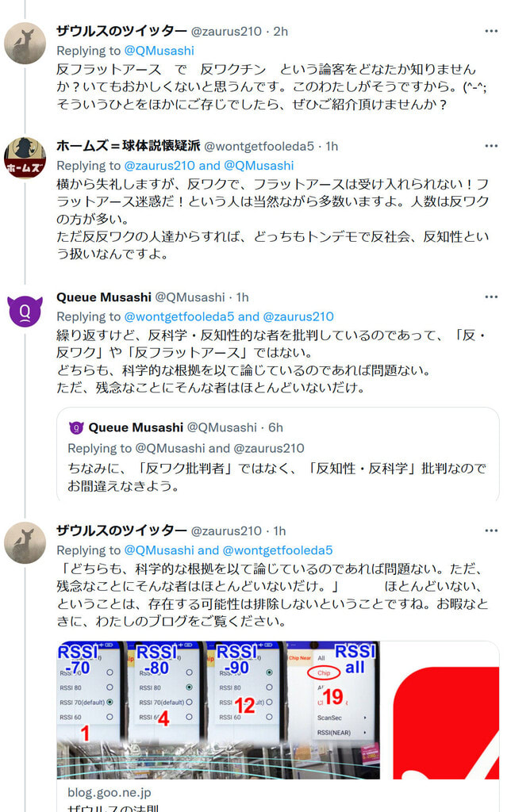
Task: Open @wontgetfooleda5 and @zaurus210 reply link
Action: pos(229,316)
